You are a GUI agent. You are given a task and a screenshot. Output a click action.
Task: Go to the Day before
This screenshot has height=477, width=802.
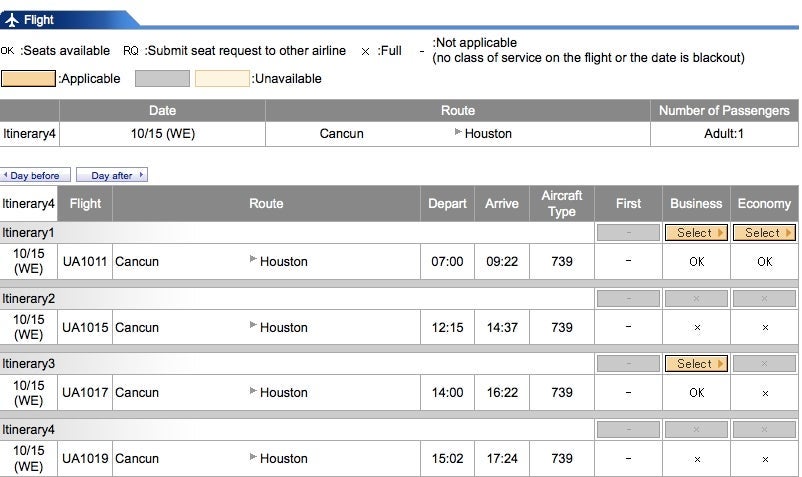pyautogui.click(x=35, y=176)
